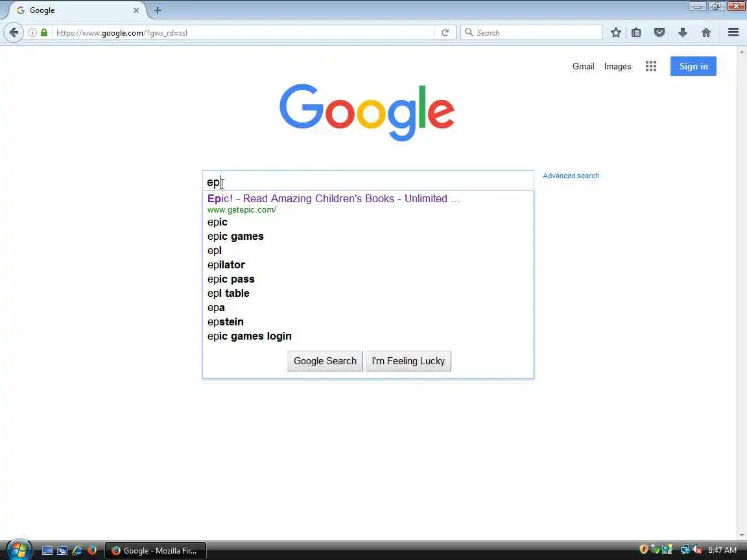Choose the "epic pass" suggestion
This screenshot has width=747, height=560.
click(x=368, y=279)
